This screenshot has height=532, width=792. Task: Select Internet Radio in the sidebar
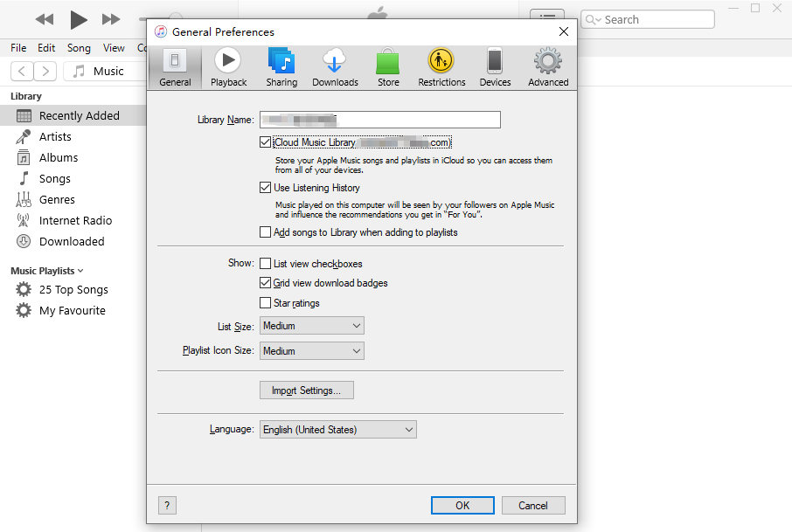point(73,220)
